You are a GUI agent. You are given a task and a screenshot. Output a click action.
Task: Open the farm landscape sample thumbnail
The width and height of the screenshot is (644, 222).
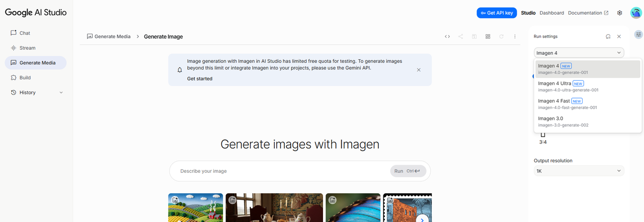(195, 207)
